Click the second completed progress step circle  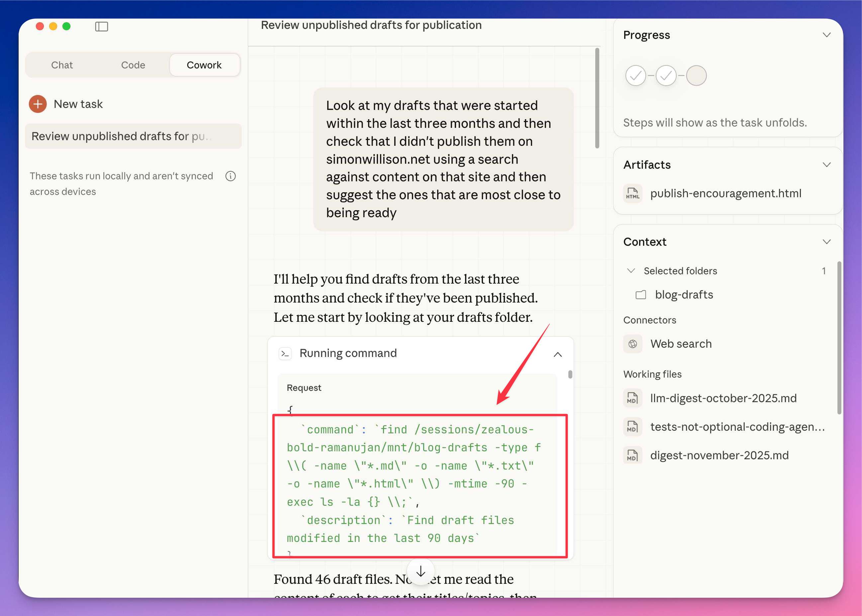[x=666, y=75]
